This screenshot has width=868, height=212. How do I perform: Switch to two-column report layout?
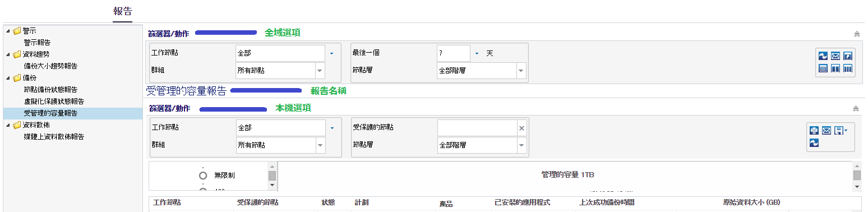835,68
